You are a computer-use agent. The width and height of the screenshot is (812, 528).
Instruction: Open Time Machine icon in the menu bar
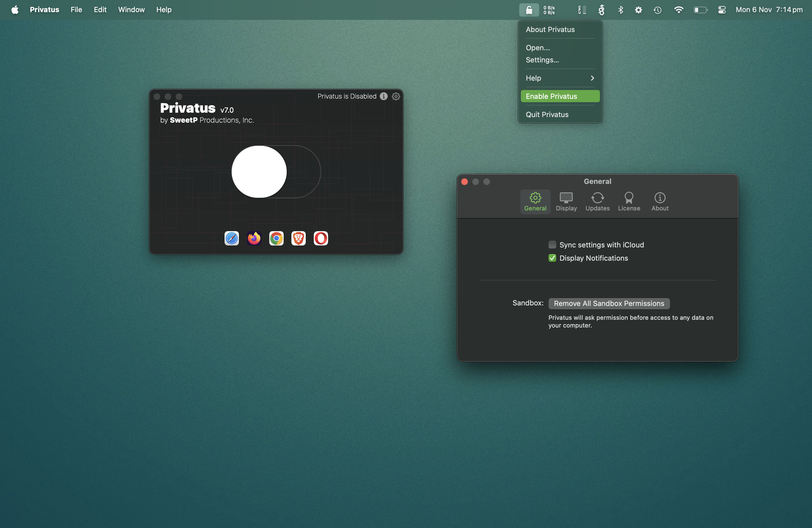[657, 10]
